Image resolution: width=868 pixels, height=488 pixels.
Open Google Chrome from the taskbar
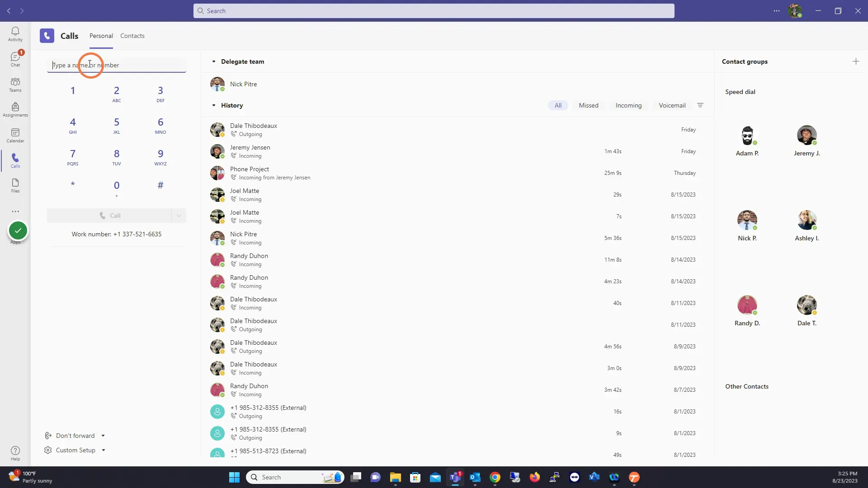pos(495,477)
